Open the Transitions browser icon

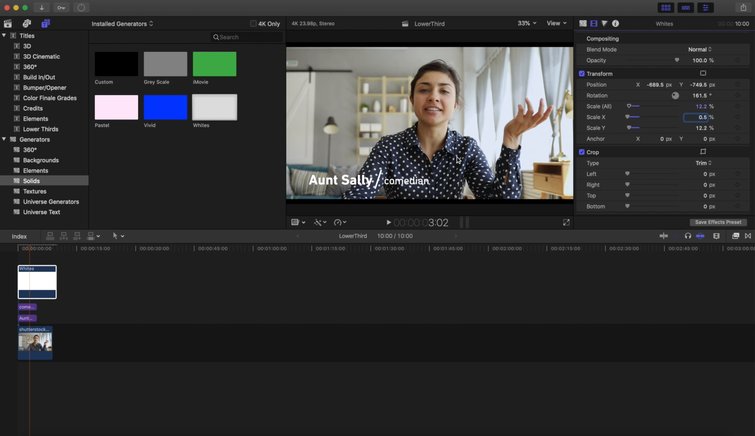(x=748, y=236)
